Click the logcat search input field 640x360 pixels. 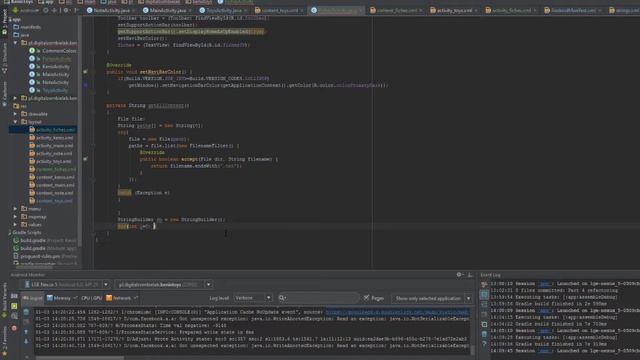point(318,298)
